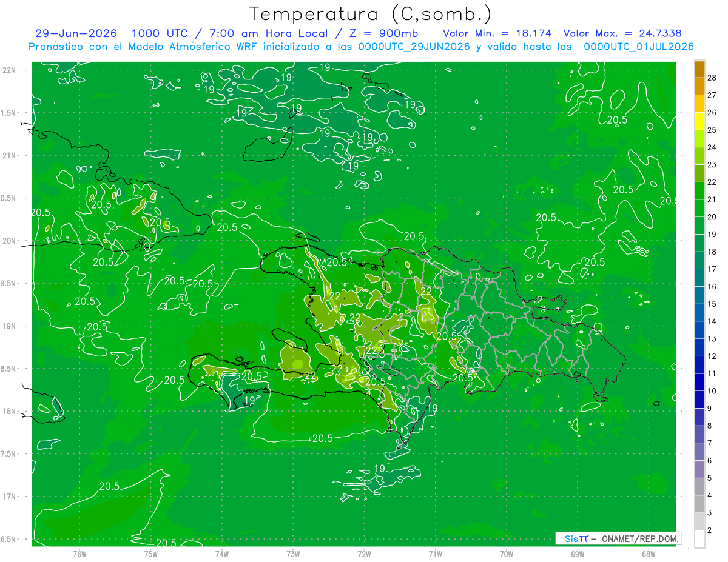Click colorbar value "15"
This screenshot has height=562, width=728.
point(712,304)
